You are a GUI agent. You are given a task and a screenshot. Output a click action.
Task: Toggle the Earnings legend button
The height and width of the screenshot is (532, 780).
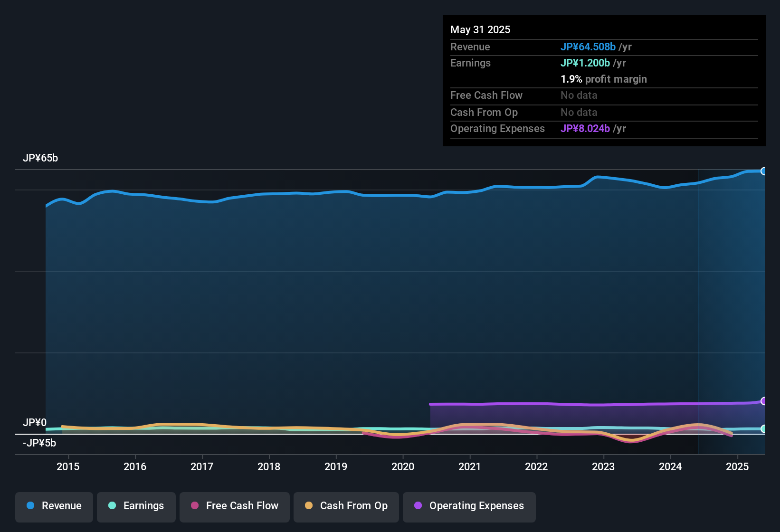click(x=136, y=507)
